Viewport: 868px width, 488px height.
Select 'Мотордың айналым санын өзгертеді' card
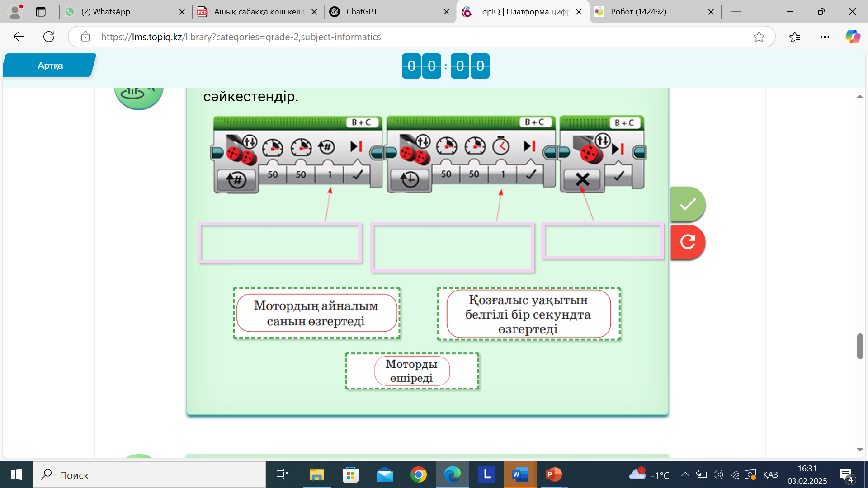(316, 313)
